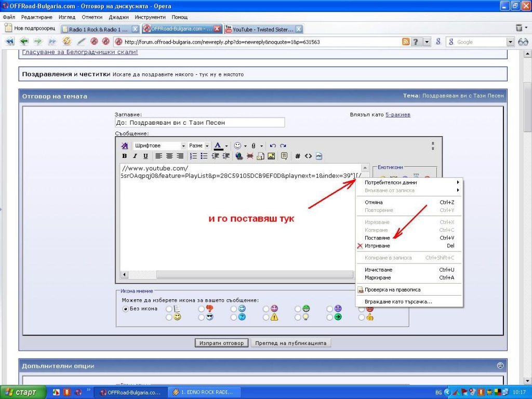Open the 'Шрифтове' font dropdown
The width and height of the screenshot is (532, 399).
(159, 145)
